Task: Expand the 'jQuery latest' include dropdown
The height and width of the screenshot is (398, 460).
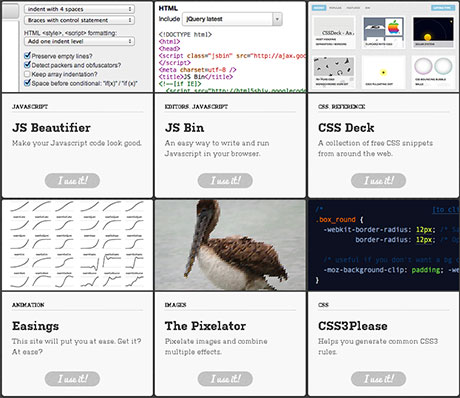Action: pos(232,19)
